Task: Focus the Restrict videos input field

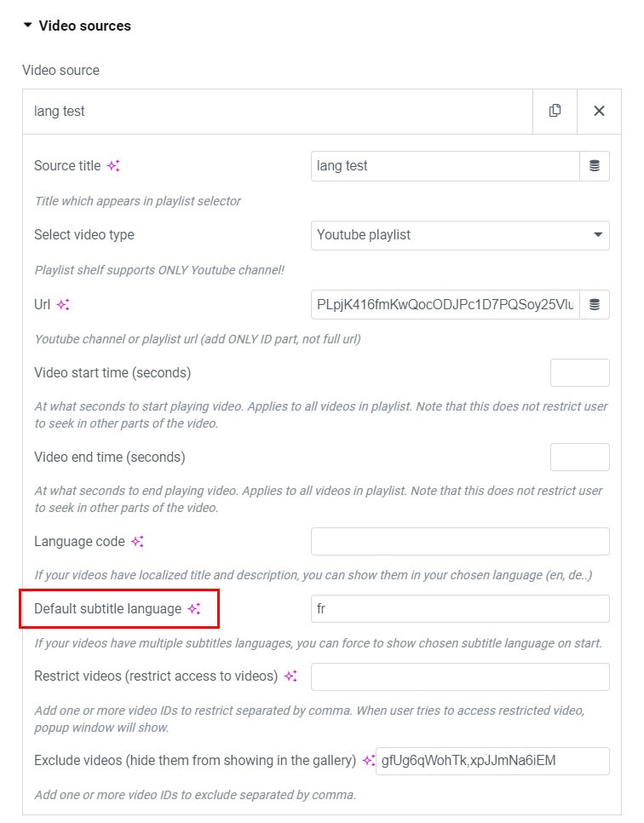Action: (460, 676)
